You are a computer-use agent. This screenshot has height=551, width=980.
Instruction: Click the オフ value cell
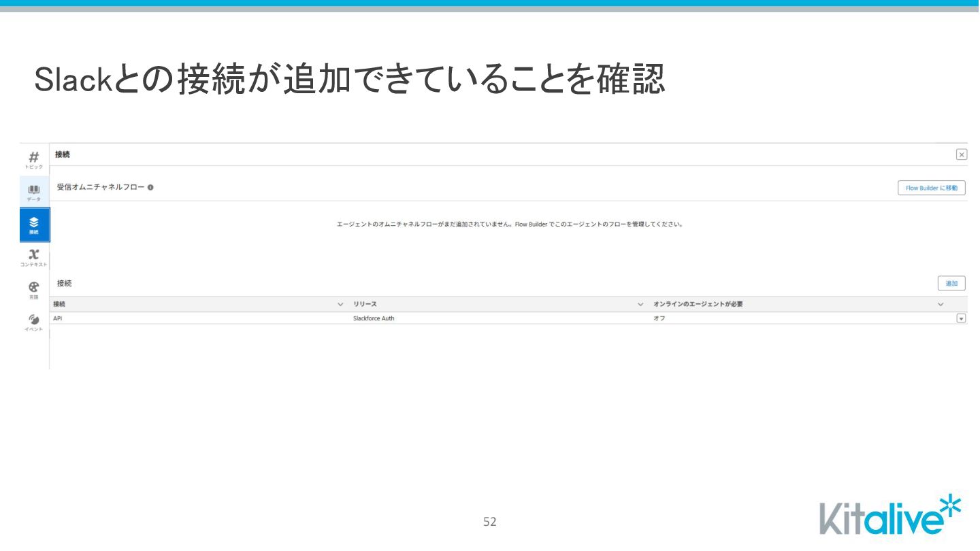click(x=659, y=318)
